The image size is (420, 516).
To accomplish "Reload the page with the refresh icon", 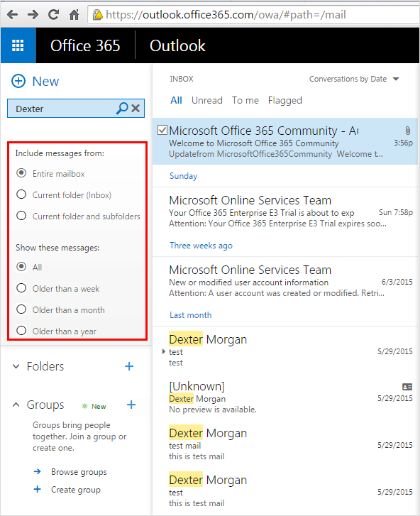I will click(x=53, y=14).
